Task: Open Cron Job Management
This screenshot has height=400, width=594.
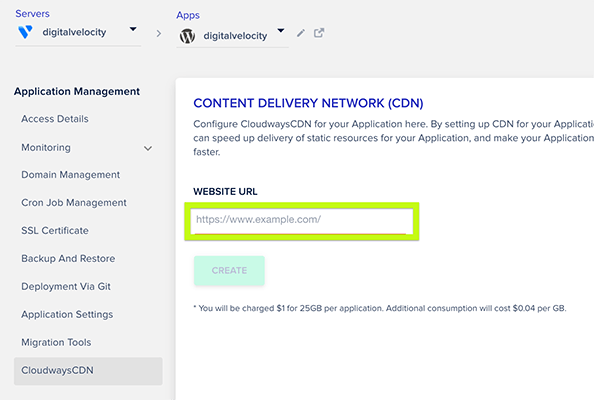Action: click(x=74, y=203)
